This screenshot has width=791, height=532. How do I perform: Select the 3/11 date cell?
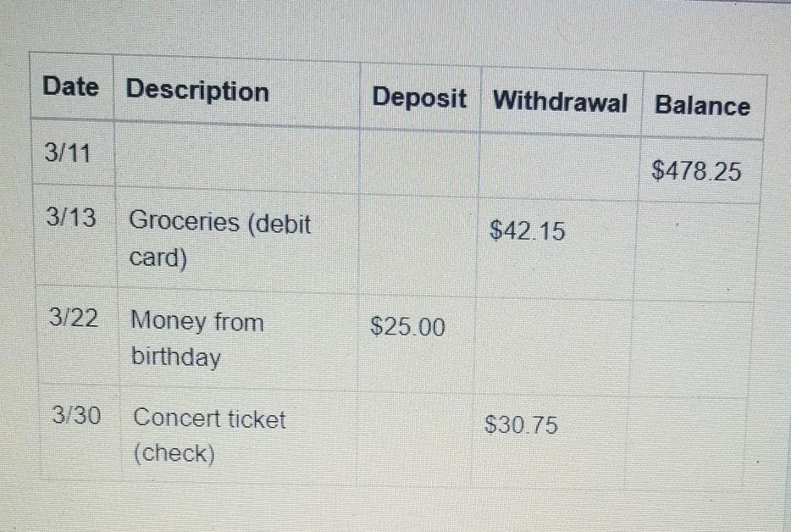68,152
